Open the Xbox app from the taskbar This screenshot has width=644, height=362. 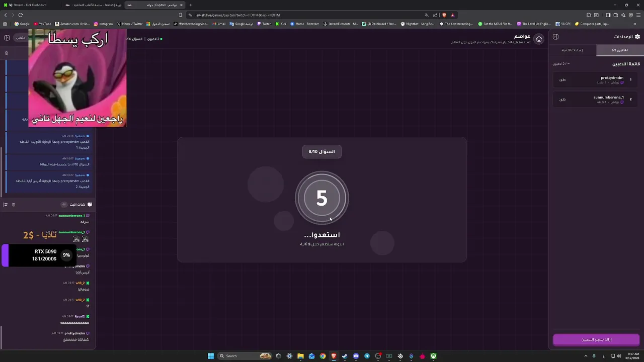(433, 356)
